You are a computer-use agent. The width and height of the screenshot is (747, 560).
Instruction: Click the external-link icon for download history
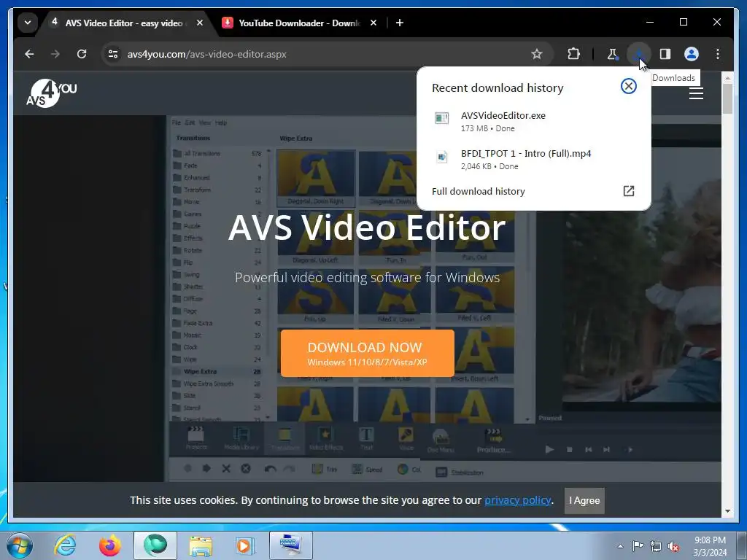coord(628,191)
